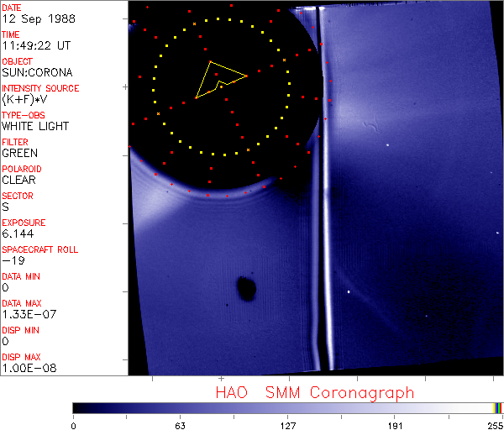Screen dimensions: 504x430
Task: Click the dark oval blemish in the lower image
Action: [245, 289]
